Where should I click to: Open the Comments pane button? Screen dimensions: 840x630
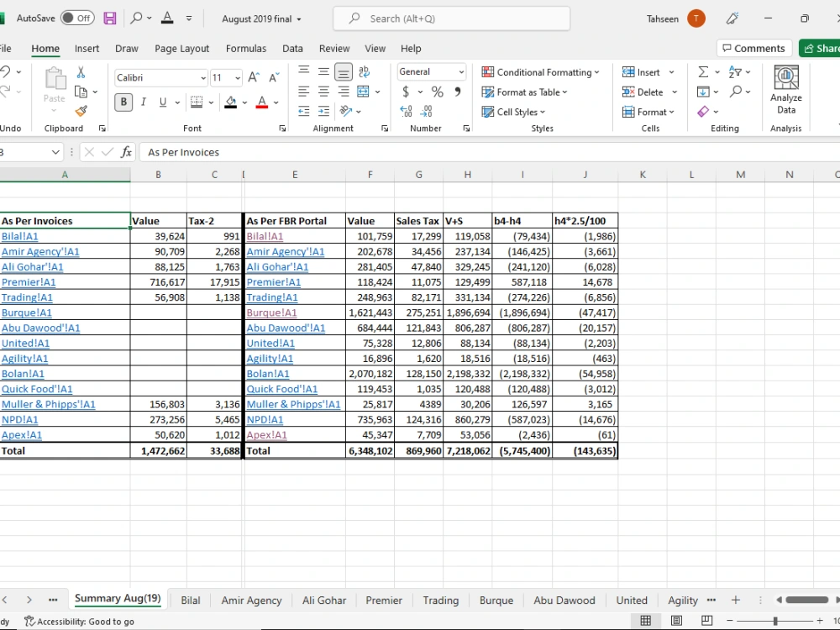[753, 48]
